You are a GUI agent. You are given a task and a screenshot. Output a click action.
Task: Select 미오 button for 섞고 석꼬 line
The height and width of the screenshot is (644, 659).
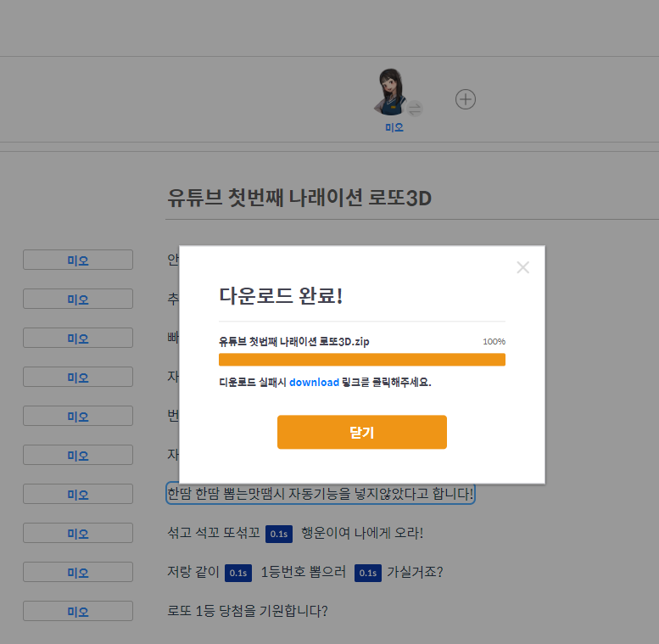[78, 534]
